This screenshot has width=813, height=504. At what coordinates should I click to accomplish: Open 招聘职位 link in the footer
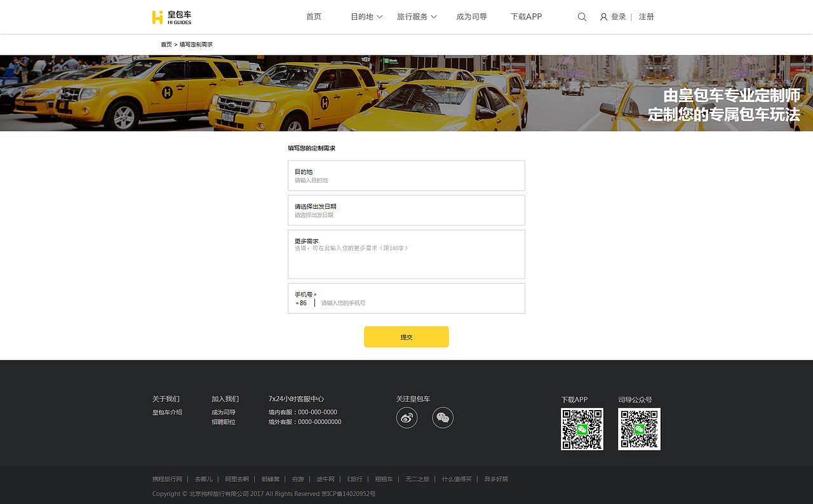[224, 422]
